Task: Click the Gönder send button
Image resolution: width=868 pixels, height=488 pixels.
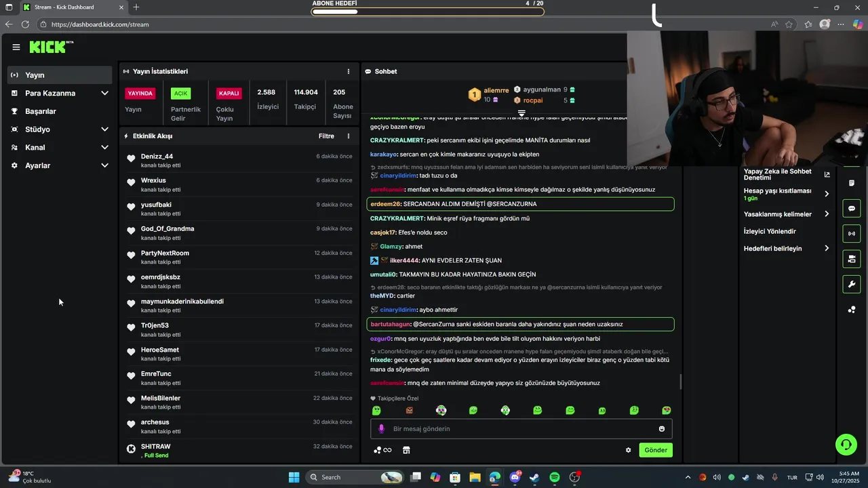Action: point(656,450)
